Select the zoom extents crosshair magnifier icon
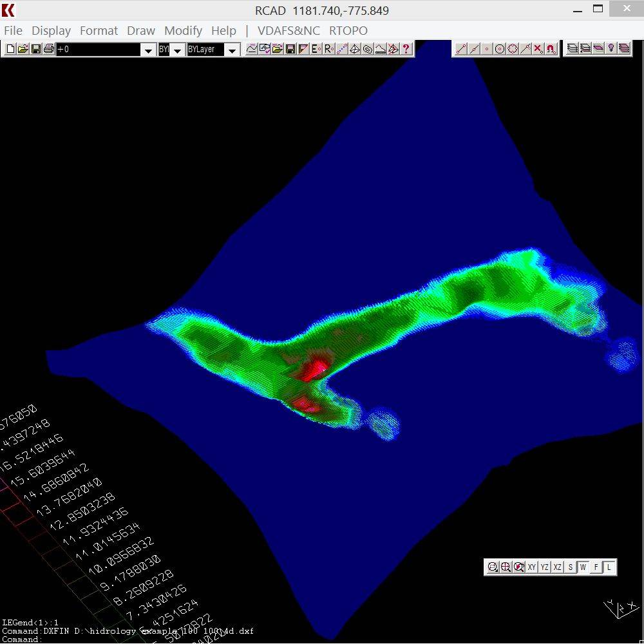This screenshot has width=644, height=644. [x=506, y=567]
